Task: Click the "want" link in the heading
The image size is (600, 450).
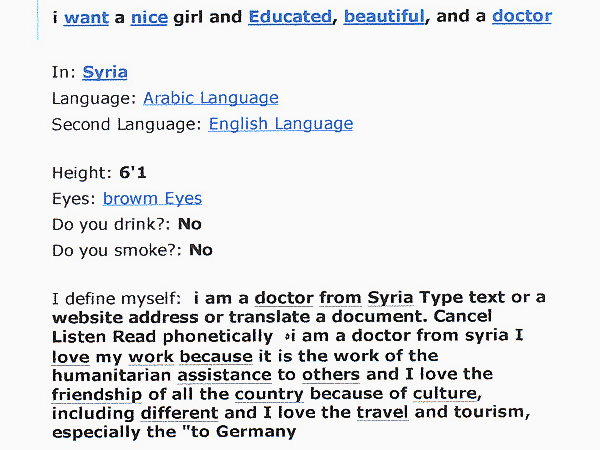Action: pyautogui.click(x=86, y=17)
